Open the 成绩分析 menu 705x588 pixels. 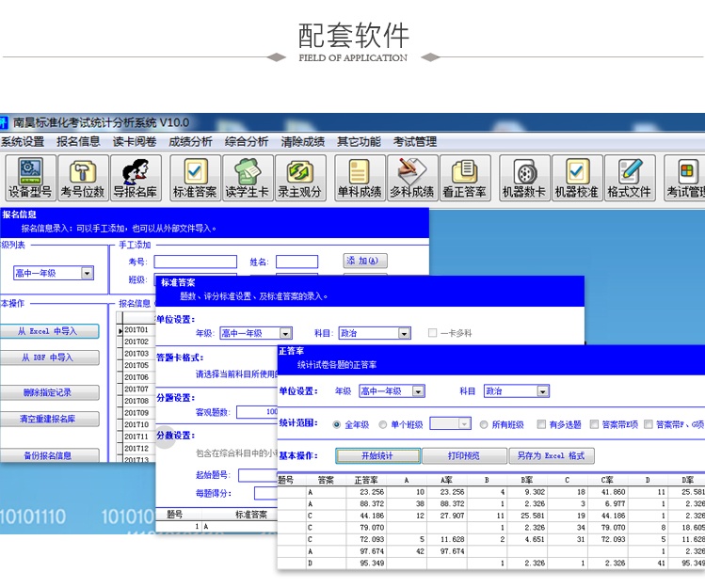coord(190,142)
